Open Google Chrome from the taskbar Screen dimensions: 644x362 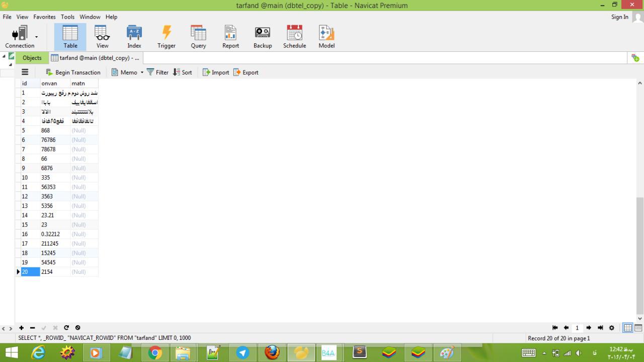155,353
